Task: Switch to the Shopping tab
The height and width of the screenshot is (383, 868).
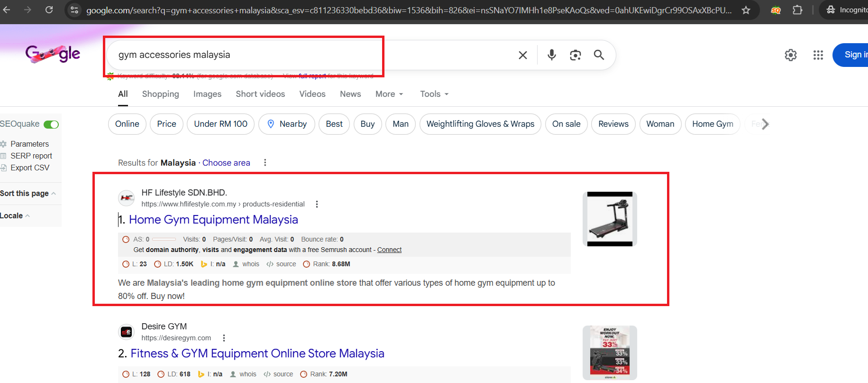Action: tap(160, 94)
